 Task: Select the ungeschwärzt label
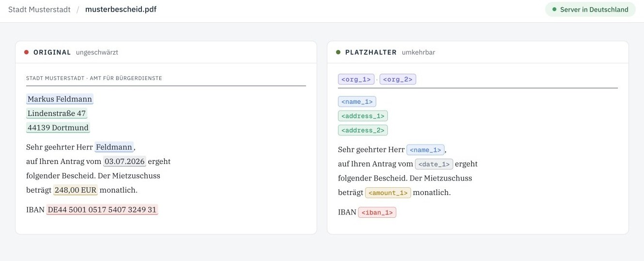click(97, 52)
